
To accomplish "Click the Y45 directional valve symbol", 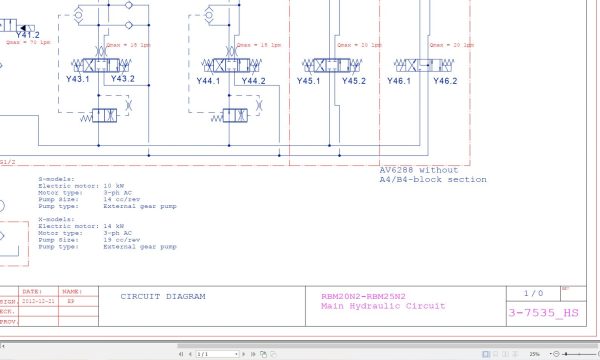I will tap(332, 65).
